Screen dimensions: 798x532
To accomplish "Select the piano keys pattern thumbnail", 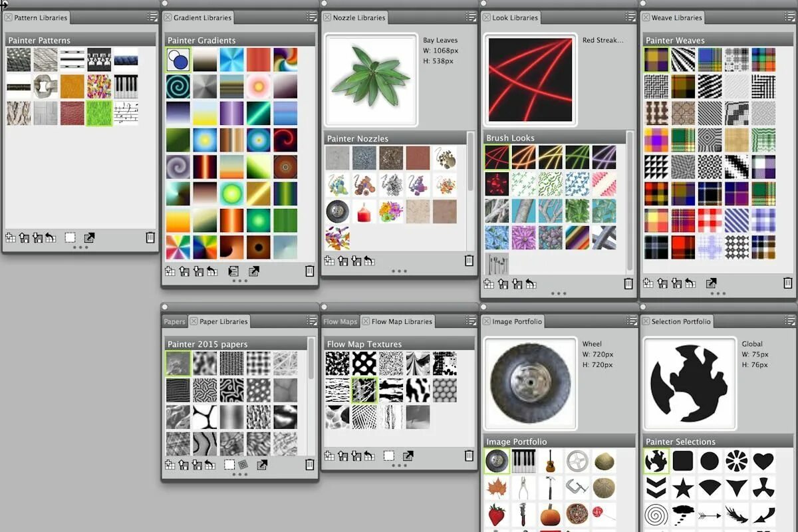I will pos(126,86).
